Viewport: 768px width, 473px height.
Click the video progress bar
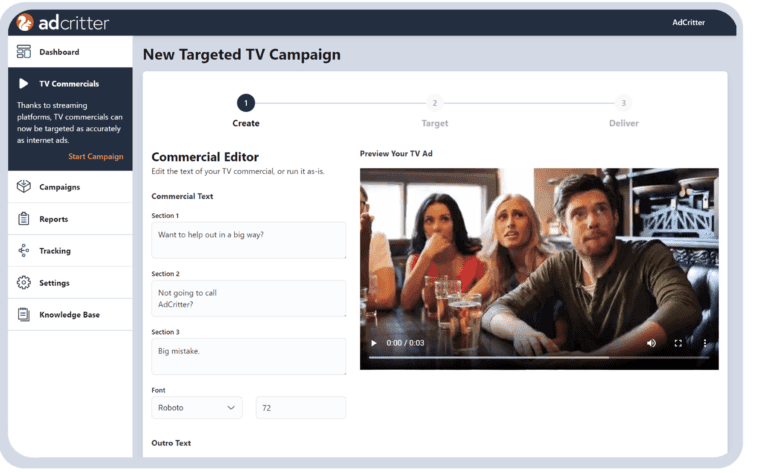538,357
